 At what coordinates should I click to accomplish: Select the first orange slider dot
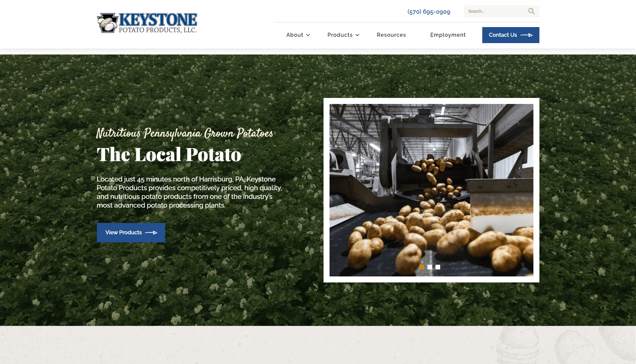[x=422, y=267]
